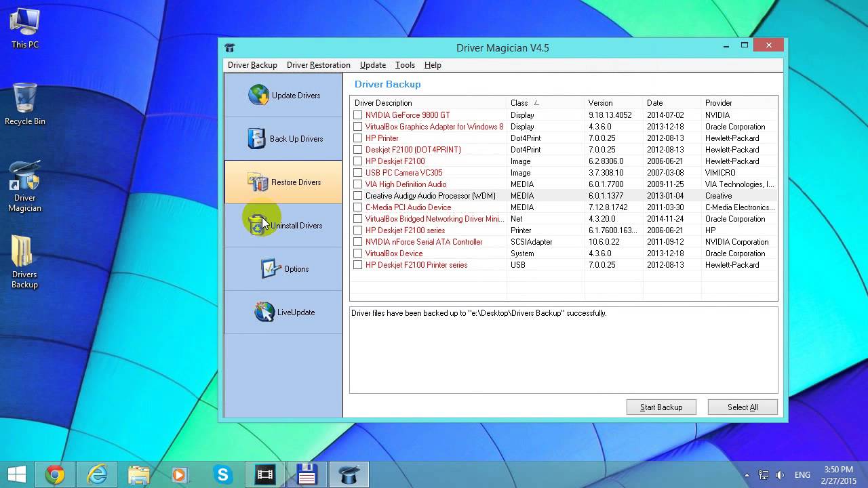Viewport: 868px width, 488px height.
Task: Open the Driver Backup menu
Action: (x=252, y=65)
